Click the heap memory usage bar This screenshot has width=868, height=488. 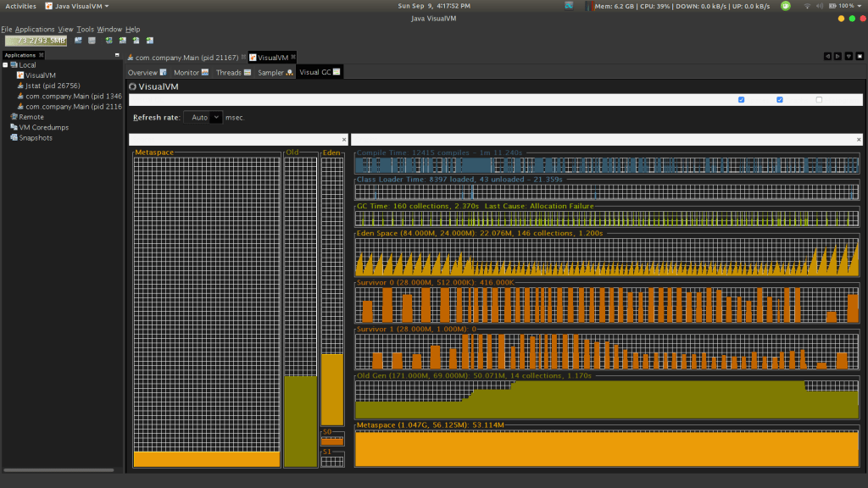pos(36,40)
